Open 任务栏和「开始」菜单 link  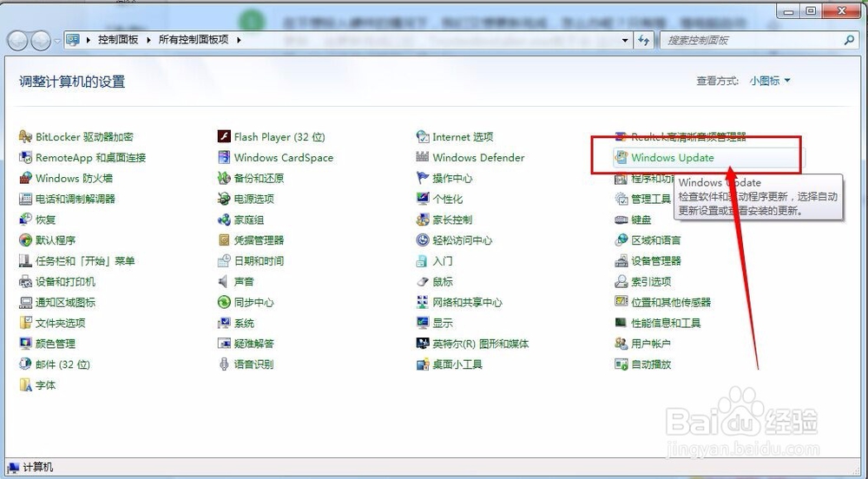(x=85, y=261)
